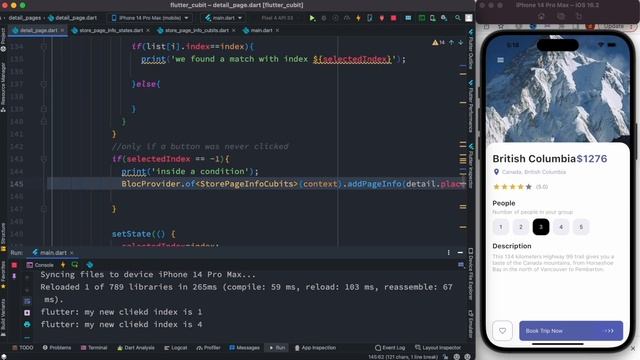Click the star rating row in simulator app
The image size is (640, 360).
pyautogui.click(x=513, y=187)
